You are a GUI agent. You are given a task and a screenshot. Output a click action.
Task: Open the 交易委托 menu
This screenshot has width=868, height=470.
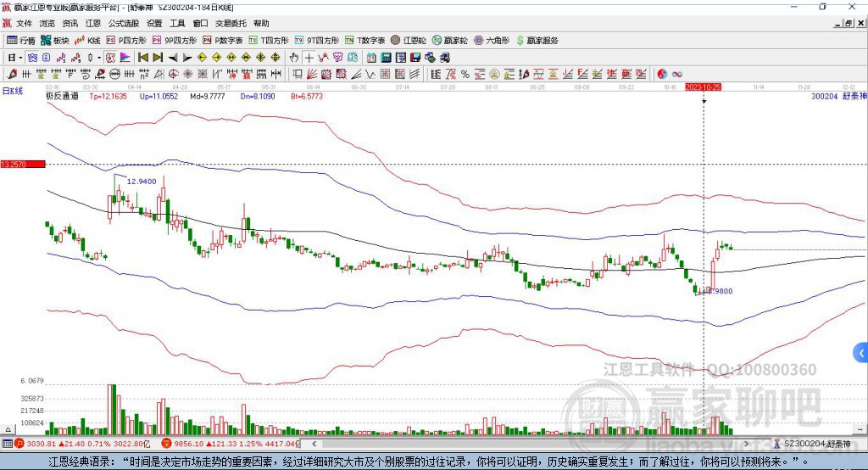point(231,23)
